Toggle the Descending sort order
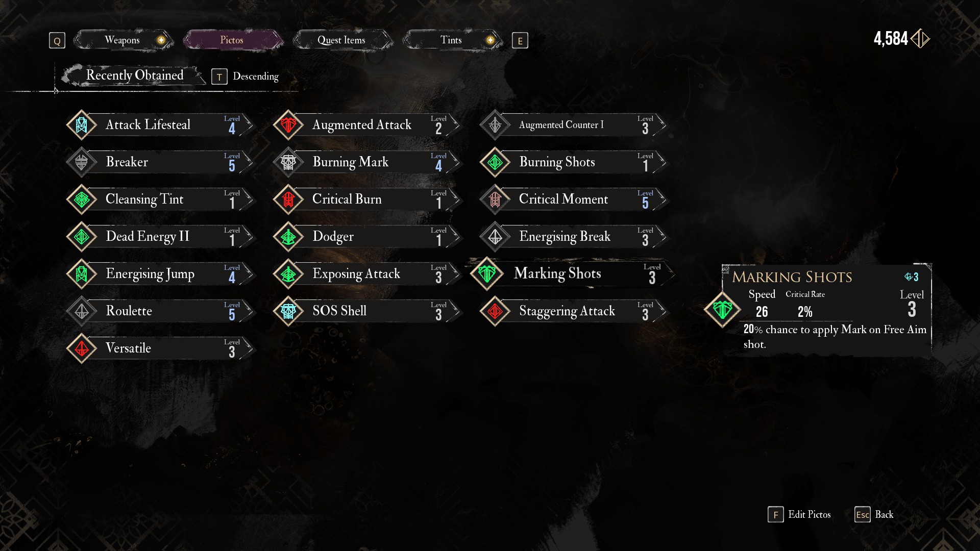980x551 pixels. point(256,77)
